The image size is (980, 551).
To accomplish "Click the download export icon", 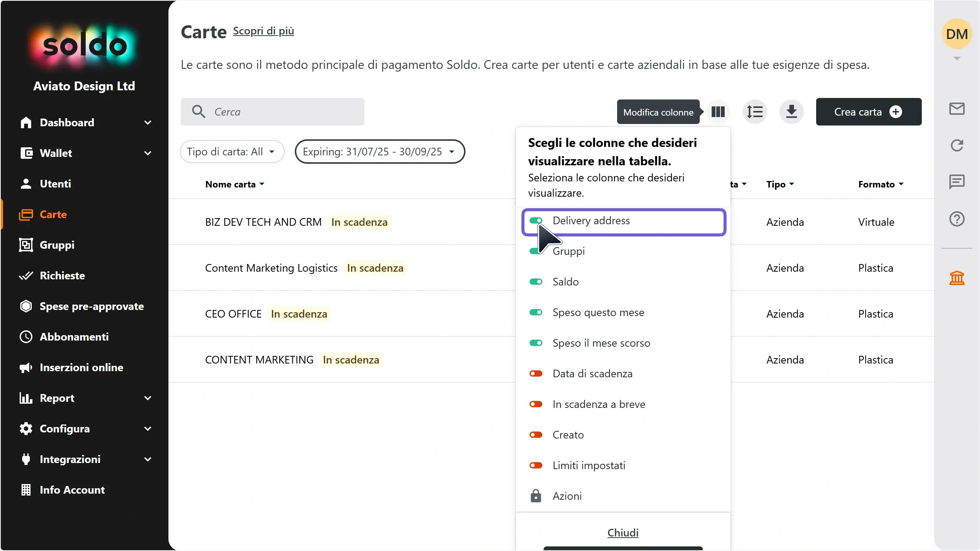I will tap(791, 112).
